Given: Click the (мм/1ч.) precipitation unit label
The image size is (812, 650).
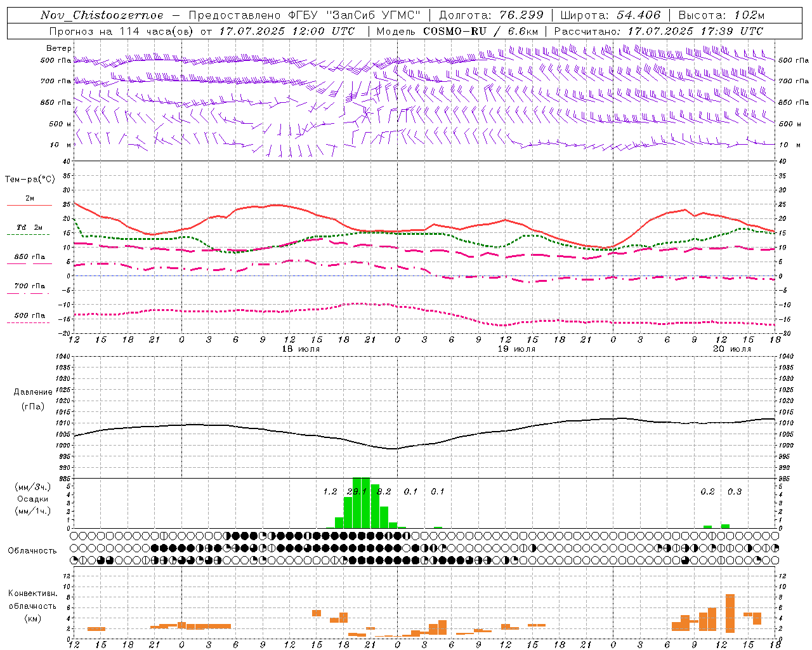Looking at the screenshot, I should click(33, 511).
